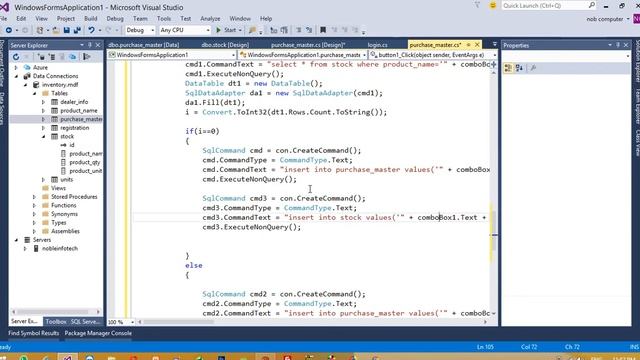This screenshot has width=640, height=360.
Task: Click the rightmost Server Explorer toolbar icon
Action: tap(87, 57)
